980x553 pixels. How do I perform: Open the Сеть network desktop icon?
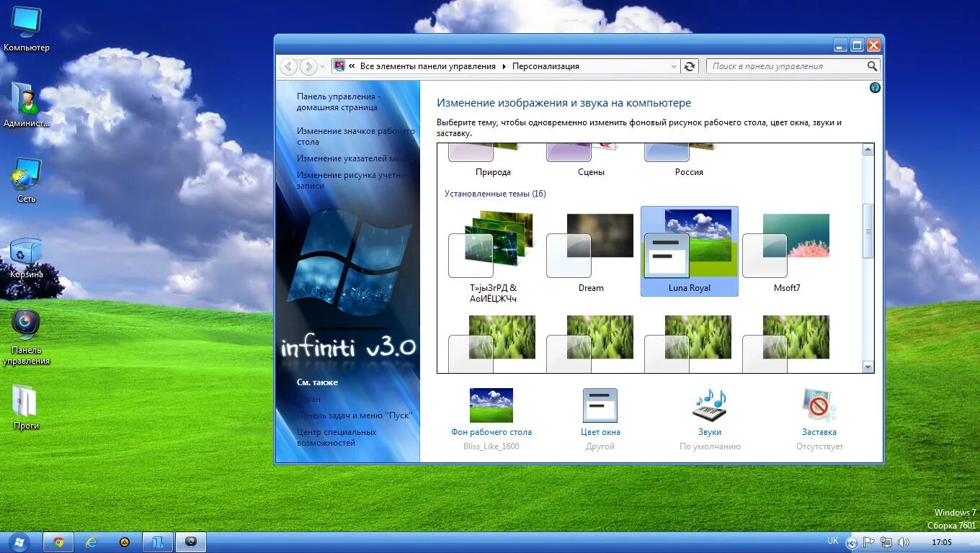tap(26, 180)
